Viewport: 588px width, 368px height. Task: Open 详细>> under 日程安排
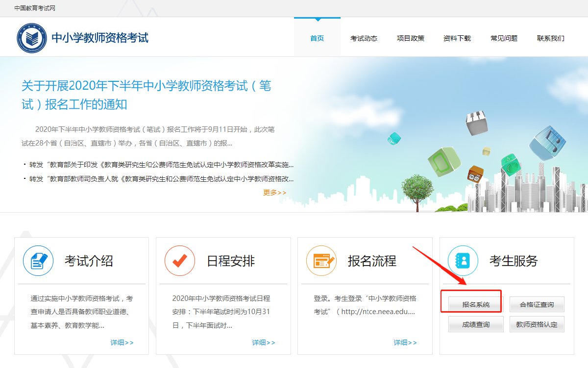(264, 343)
